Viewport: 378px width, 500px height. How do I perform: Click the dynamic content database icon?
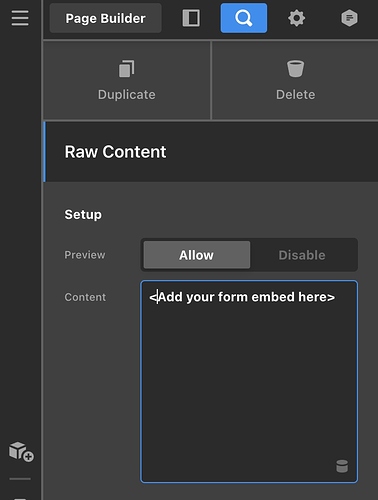pos(342,466)
